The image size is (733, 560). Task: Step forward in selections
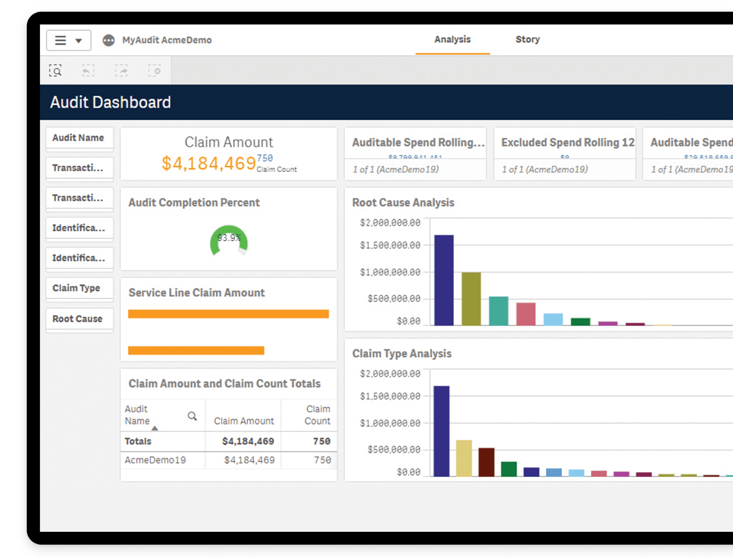pos(121,71)
